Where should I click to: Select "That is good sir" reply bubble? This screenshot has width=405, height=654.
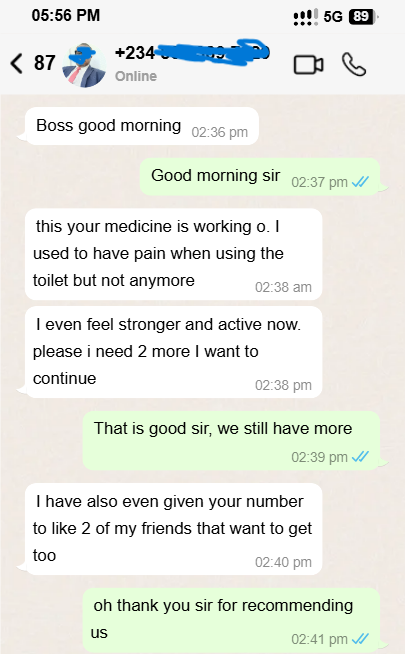(x=231, y=440)
